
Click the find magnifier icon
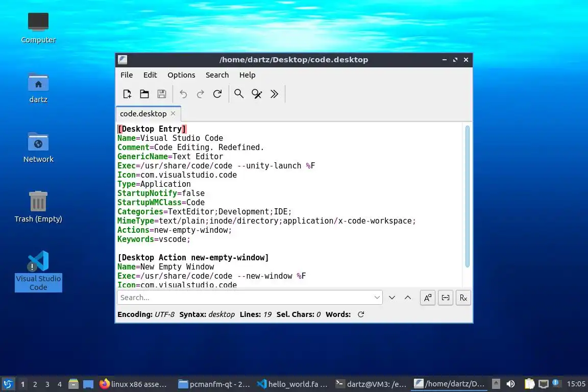239,94
